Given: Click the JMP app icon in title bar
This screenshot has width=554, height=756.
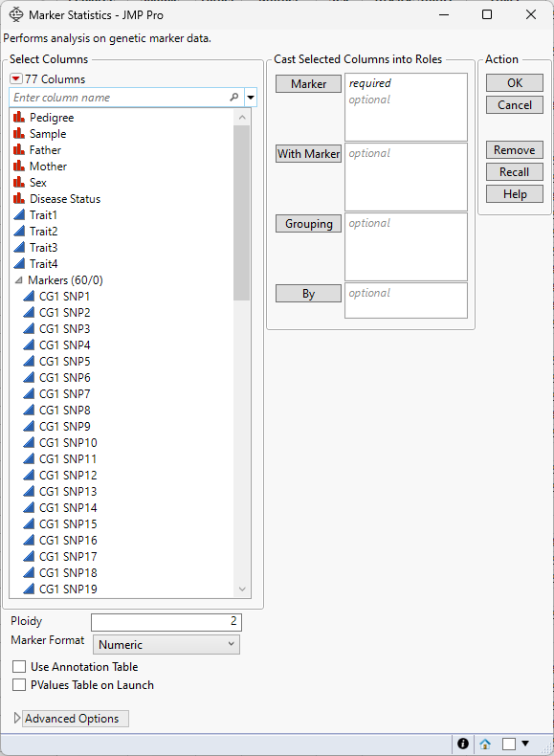Looking at the screenshot, I should pyautogui.click(x=16, y=15).
